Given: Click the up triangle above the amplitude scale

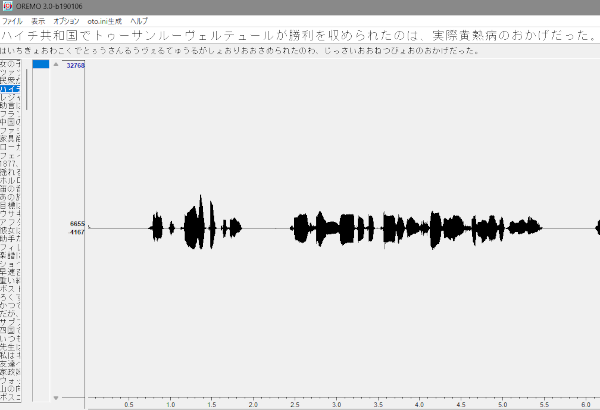Looking at the screenshot, I should click(56, 64).
